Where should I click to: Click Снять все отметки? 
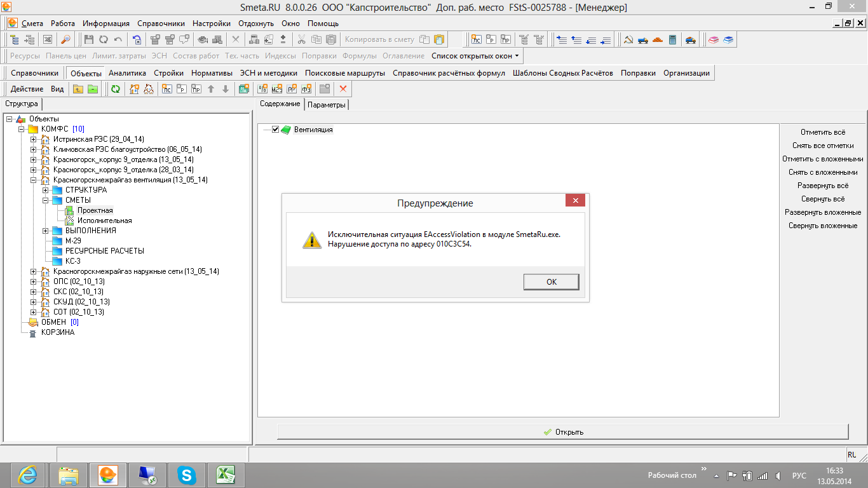pos(823,146)
